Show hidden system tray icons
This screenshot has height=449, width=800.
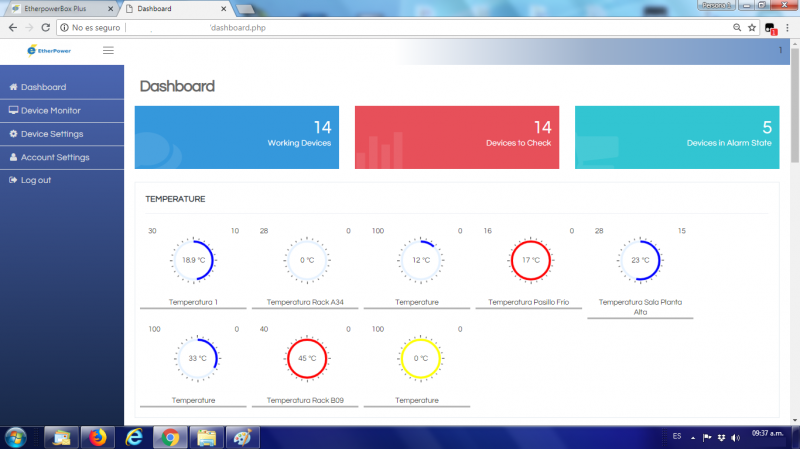[693, 437]
